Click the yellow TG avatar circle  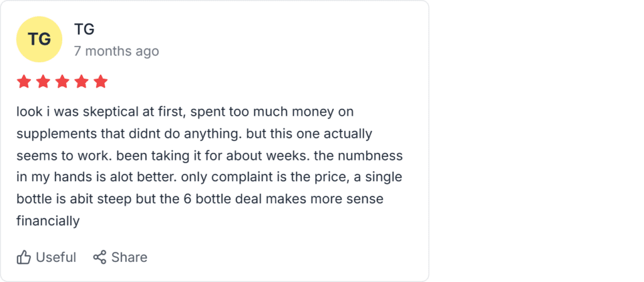[40, 39]
